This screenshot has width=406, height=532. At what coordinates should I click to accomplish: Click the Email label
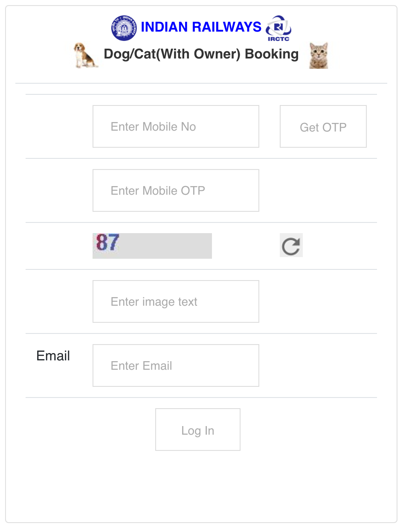[x=53, y=355]
